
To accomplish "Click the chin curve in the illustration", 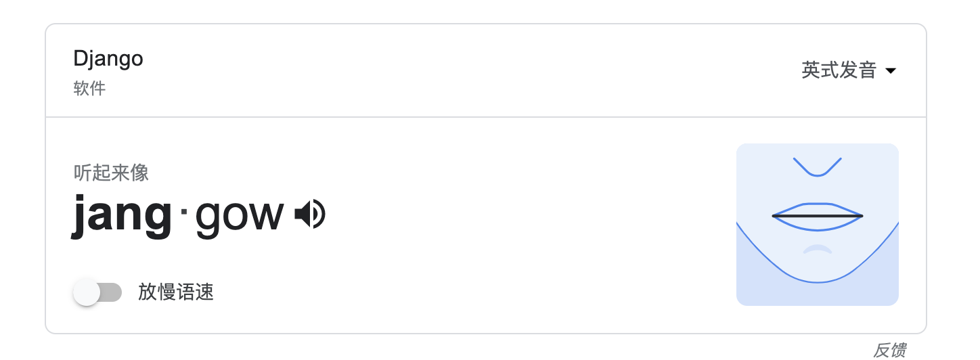I will pos(817,280).
